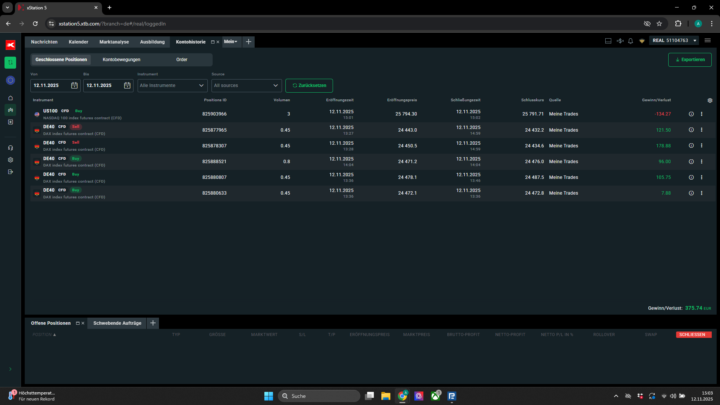Close the Kontohistorie tab
This screenshot has height=405, width=720.
click(218, 42)
